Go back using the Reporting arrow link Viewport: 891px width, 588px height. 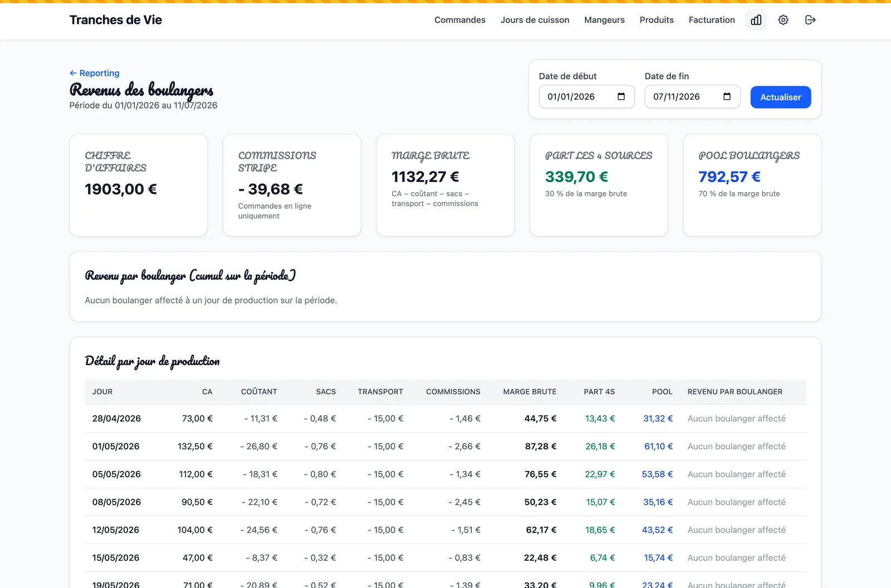point(94,73)
